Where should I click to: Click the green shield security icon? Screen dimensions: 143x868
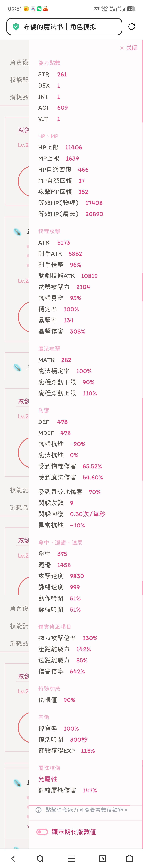coord(16,27)
